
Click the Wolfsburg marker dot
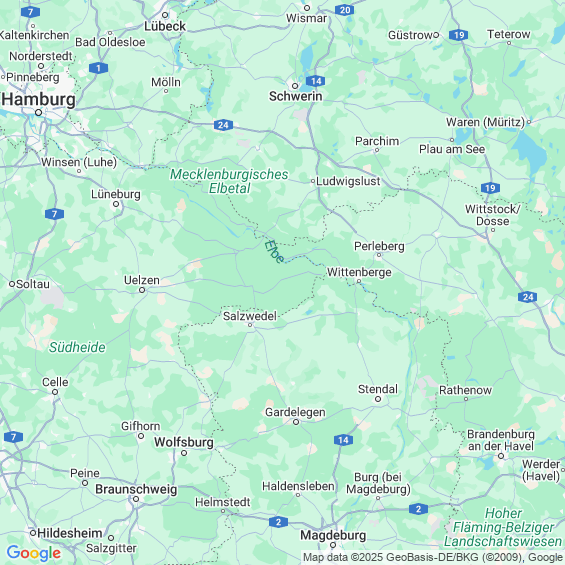[x=184, y=453]
